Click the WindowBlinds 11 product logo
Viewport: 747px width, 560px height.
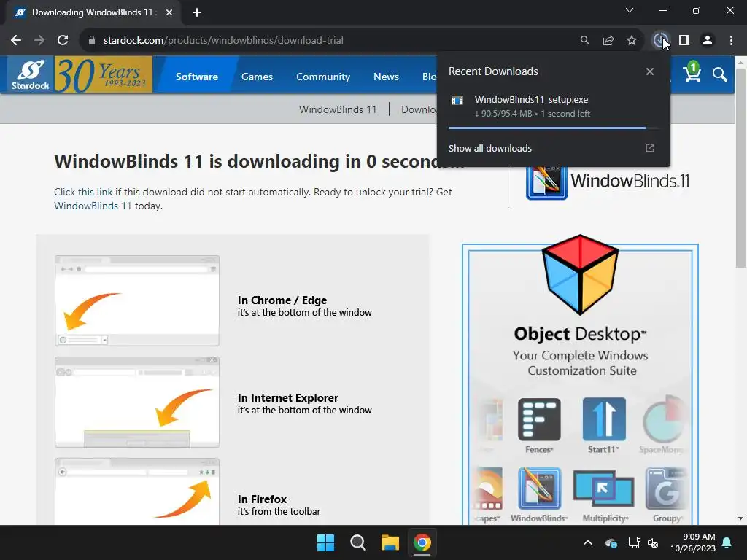608,181
